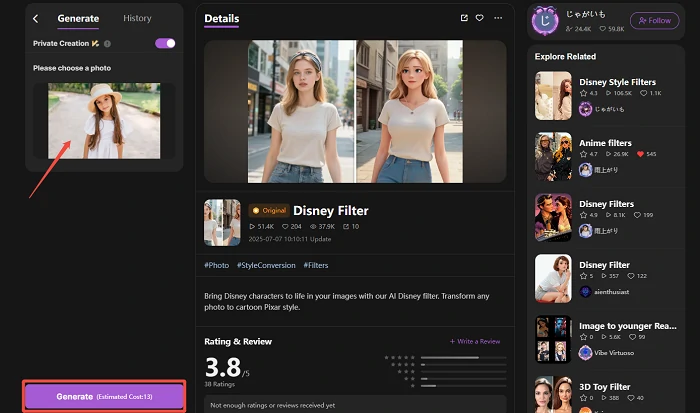Select the Generate tab

point(78,18)
